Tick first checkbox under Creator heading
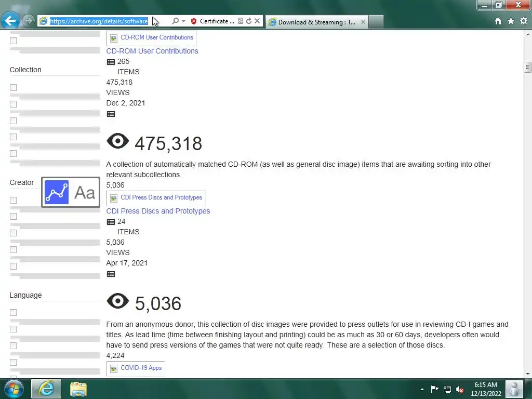This screenshot has width=532, height=399. [x=13, y=200]
